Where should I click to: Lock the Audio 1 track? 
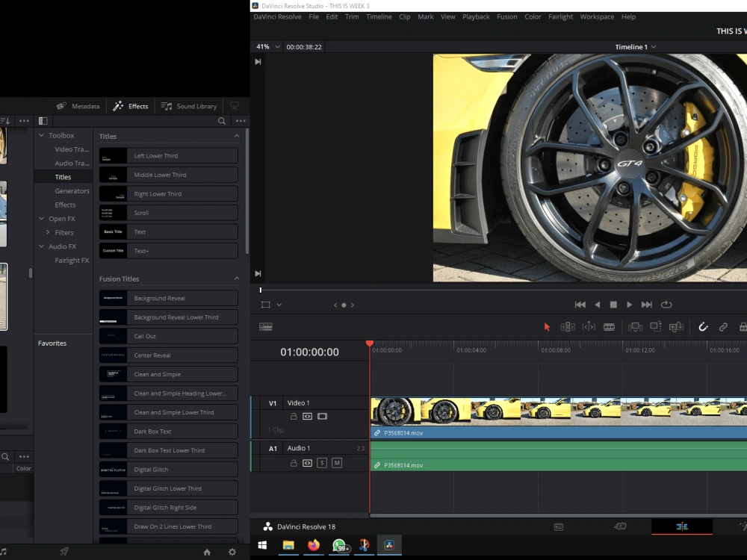(x=294, y=463)
